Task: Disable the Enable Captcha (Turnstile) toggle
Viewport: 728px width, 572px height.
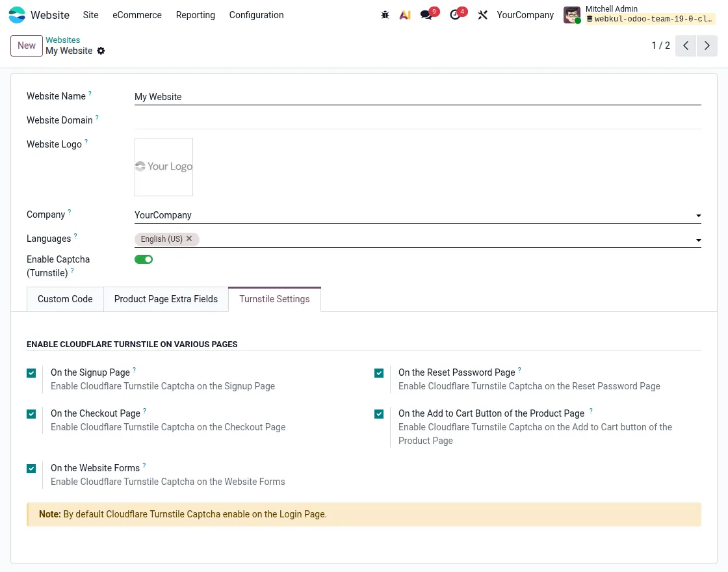Action: click(x=144, y=259)
